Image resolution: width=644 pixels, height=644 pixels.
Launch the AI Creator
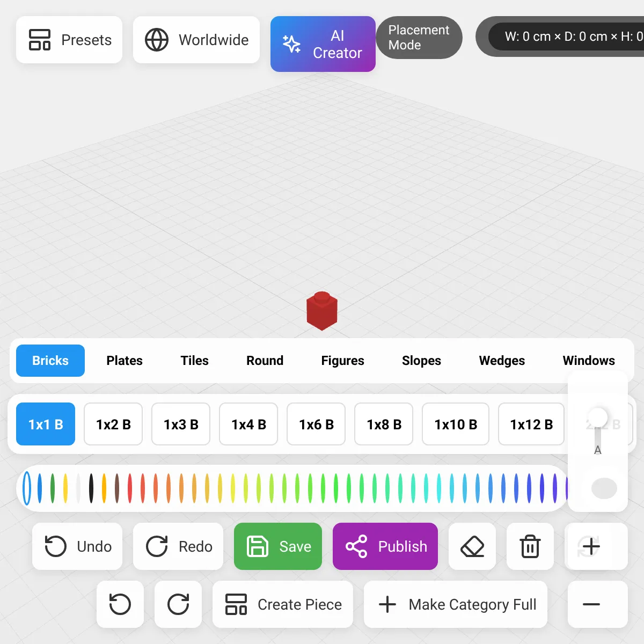coord(323,44)
